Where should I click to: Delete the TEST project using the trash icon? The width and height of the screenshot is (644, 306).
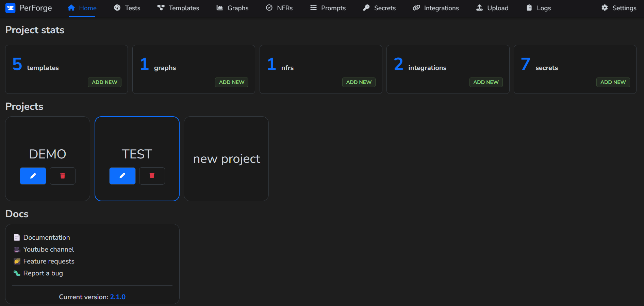(152, 176)
